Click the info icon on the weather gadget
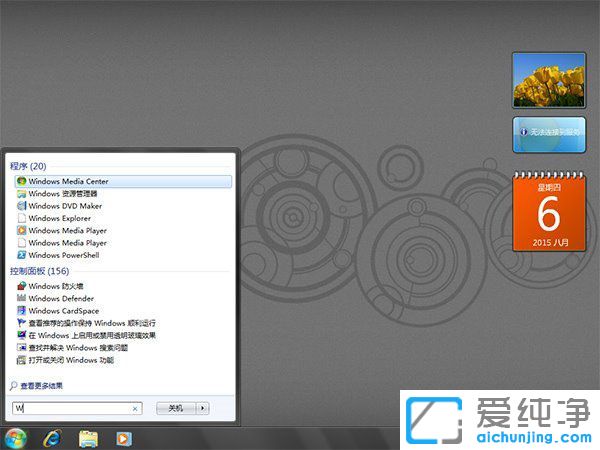 click(523, 132)
